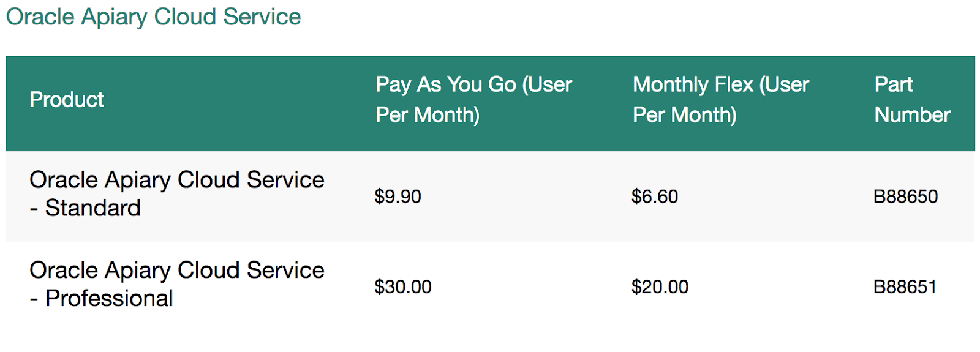Click Monthly Flex column header
980x352 pixels.
click(x=721, y=99)
